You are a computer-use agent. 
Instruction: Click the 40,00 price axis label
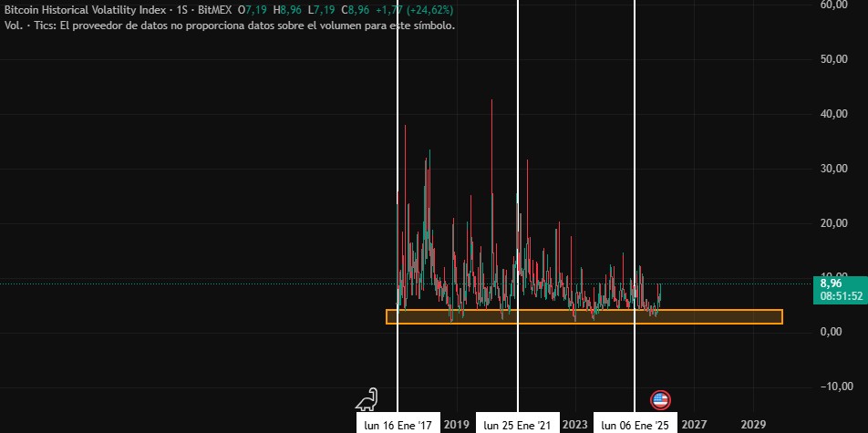tap(833, 114)
